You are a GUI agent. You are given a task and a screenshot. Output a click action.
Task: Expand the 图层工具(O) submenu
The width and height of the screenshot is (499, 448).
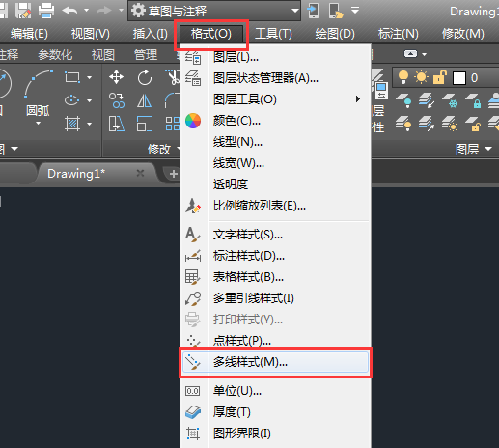point(275,99)
